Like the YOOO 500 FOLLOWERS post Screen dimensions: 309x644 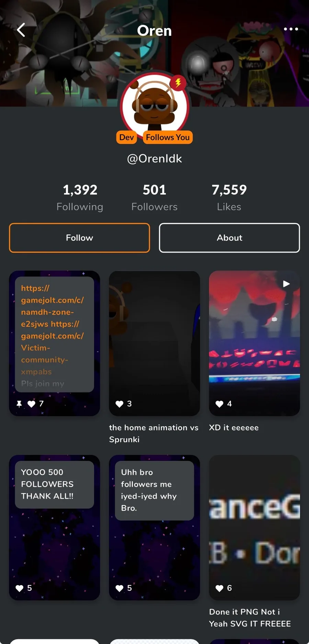click(19, 588)
